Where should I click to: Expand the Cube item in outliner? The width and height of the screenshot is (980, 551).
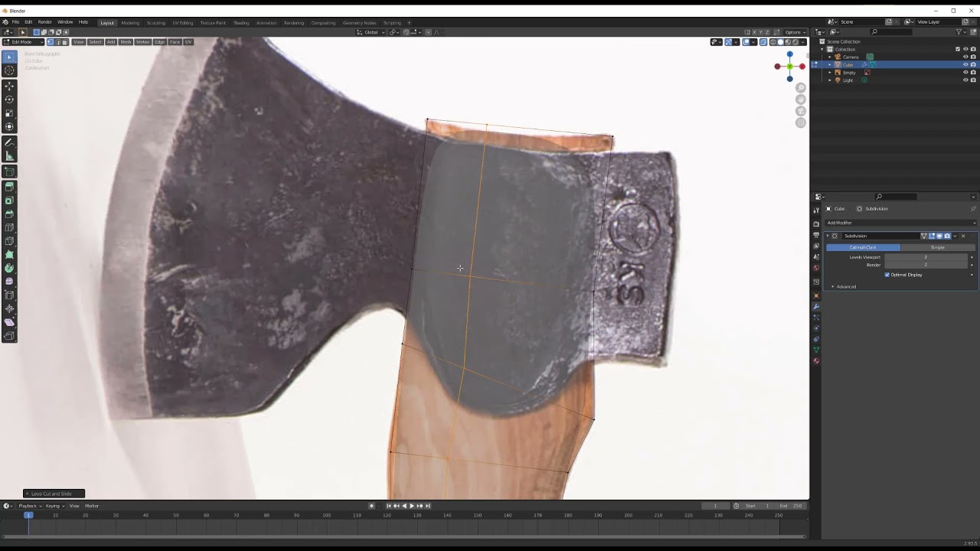point(829,64)
